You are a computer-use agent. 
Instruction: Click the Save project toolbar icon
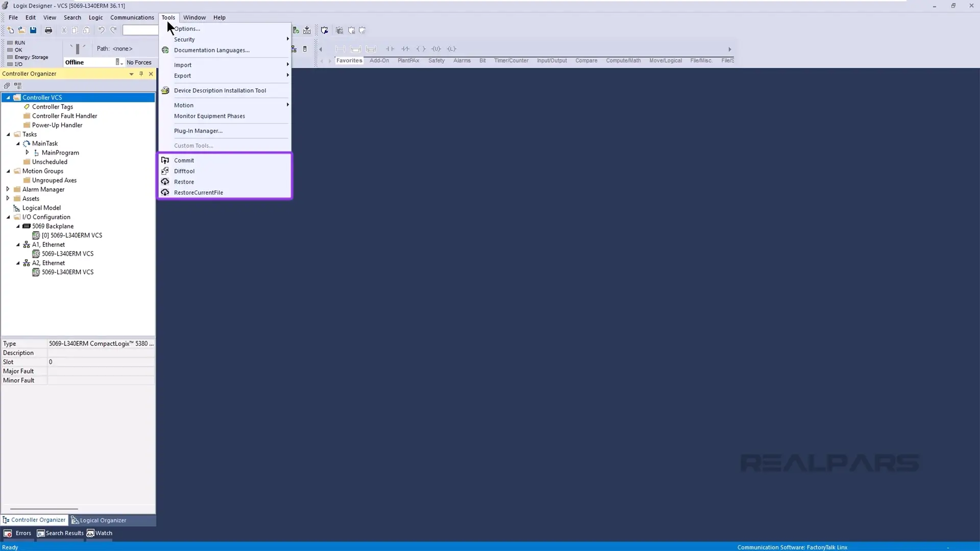33,31
